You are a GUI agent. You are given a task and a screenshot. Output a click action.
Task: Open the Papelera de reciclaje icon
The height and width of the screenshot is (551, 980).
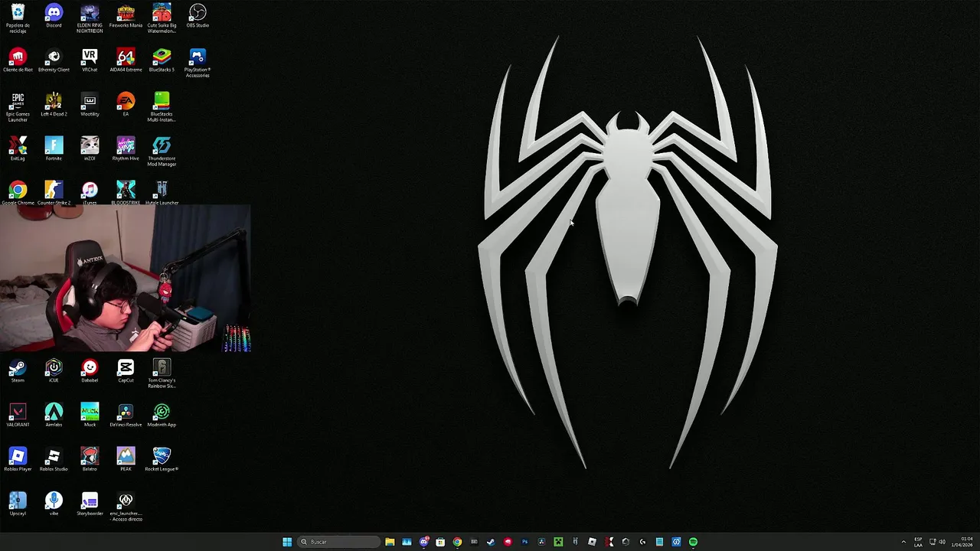coord(18,18)
